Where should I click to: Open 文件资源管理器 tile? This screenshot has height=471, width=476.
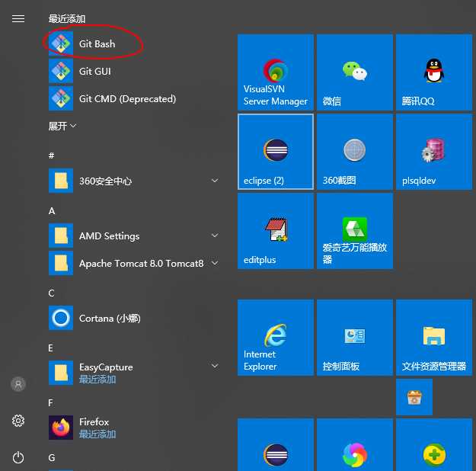(x=434, y=338)
